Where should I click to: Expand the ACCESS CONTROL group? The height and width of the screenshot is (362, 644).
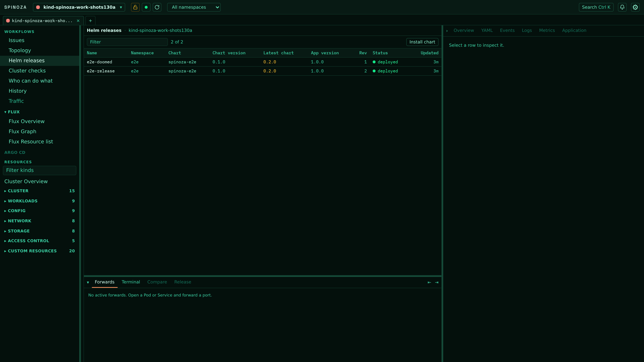(x=39, y=241)
